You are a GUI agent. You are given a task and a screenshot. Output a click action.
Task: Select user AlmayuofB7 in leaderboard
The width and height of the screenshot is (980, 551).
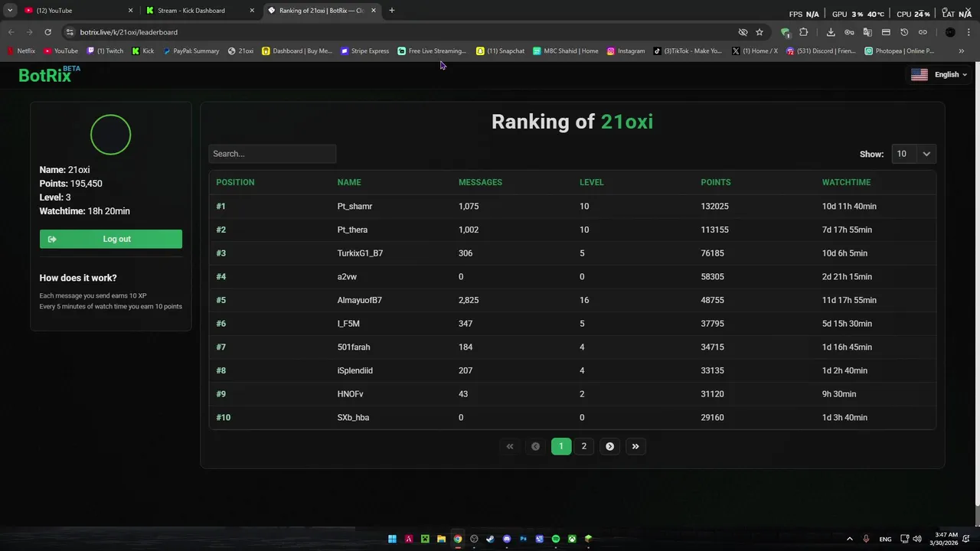pos(360,300)
